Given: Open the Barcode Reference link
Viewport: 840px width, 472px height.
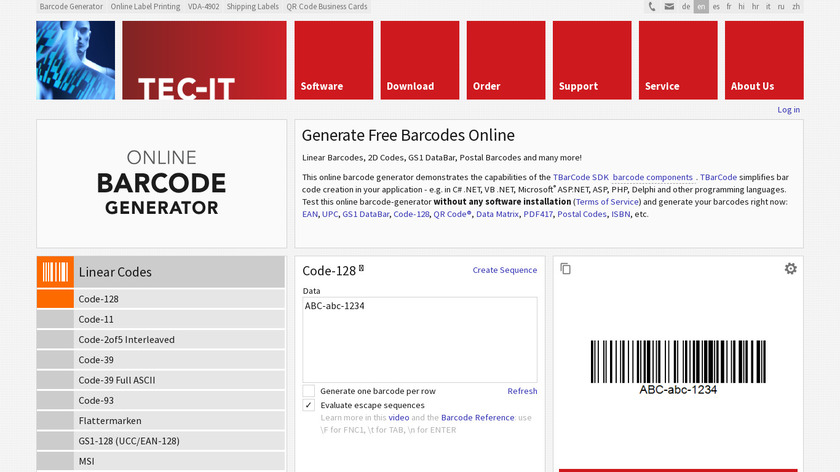Looking at the screenshot, I should pos(477,417).
